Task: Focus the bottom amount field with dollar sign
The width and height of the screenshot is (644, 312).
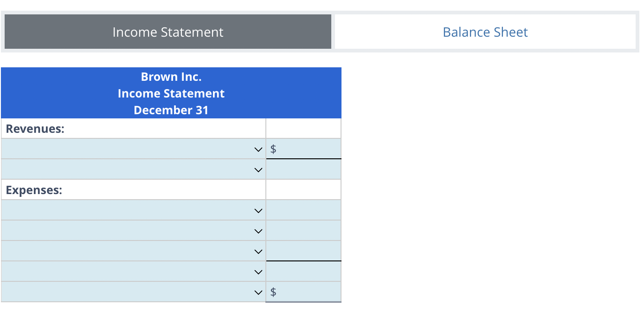Action: pyautogui.click(x=308, y=292)
